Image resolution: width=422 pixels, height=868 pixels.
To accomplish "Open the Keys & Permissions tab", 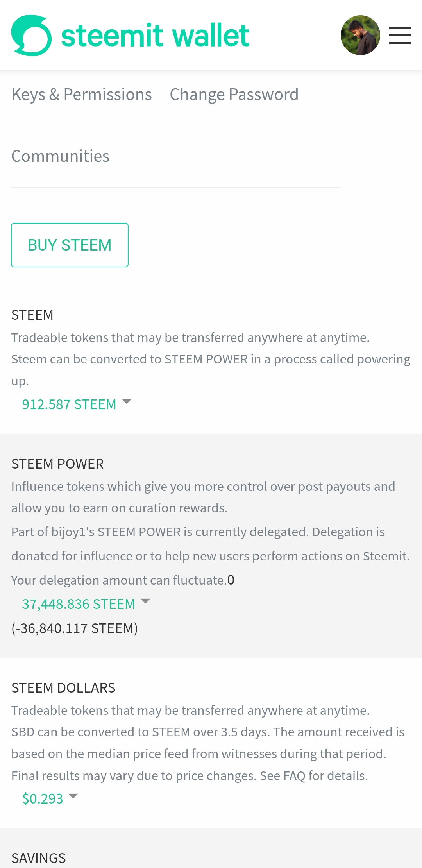I will coord(82,95).
